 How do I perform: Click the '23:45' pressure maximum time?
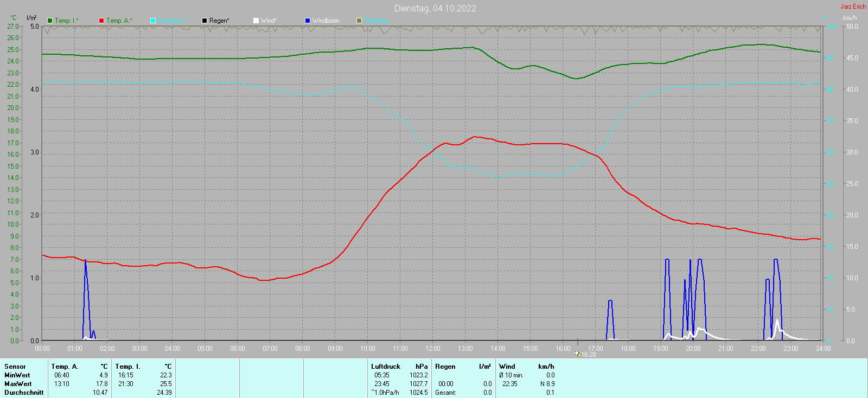pos(382,384)
